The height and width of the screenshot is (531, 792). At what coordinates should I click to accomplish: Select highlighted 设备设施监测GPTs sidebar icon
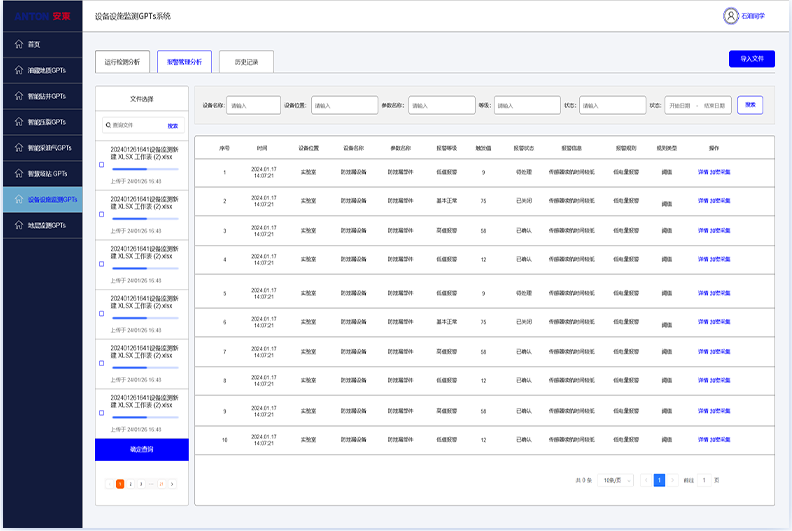(19, 199)
